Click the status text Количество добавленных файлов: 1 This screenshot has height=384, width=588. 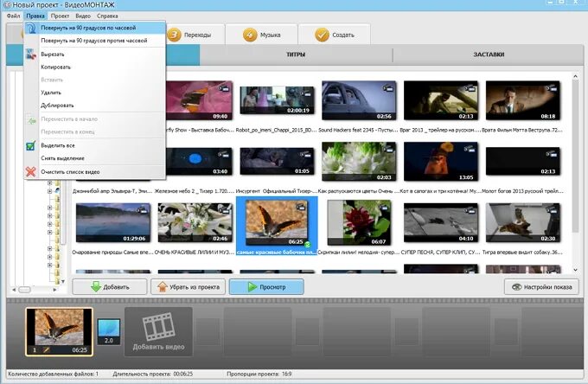coord(54,374)
